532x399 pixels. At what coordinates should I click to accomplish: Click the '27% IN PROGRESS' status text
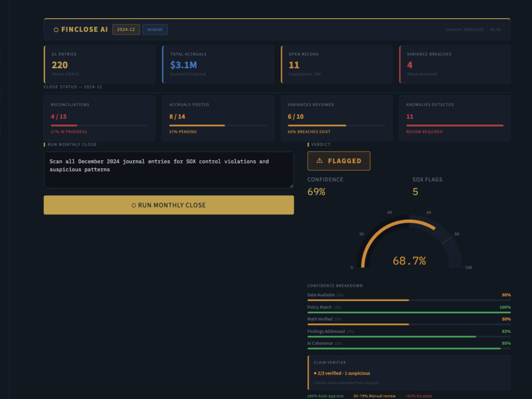tap(69, 131)
